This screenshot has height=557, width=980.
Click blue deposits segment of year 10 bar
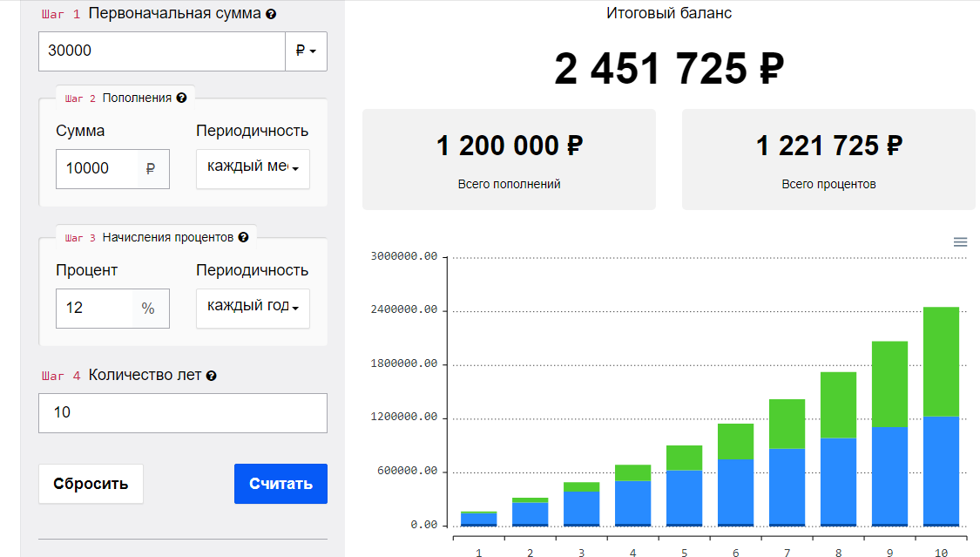pyautogui.click(x=941, y=470)
